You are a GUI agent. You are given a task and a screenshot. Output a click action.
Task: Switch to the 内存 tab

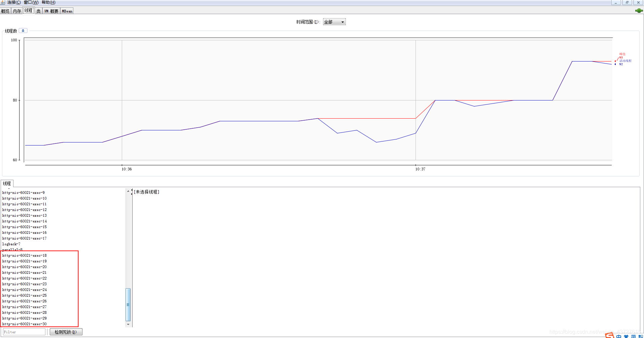coord(17,11)
